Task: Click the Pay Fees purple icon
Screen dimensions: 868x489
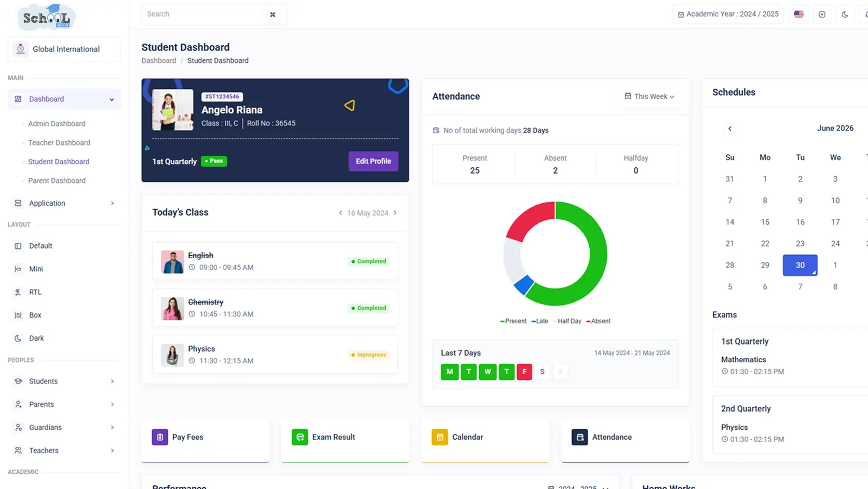Action: [x=160, y=437]
